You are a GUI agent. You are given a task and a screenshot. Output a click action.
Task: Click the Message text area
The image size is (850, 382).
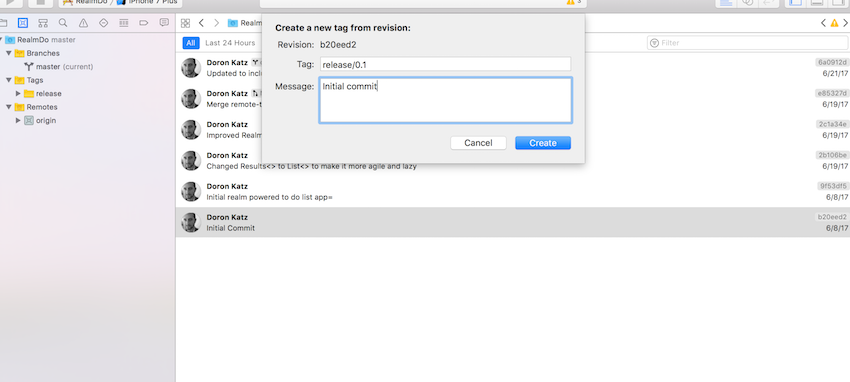pyautogui.click(x=445, y=100)
